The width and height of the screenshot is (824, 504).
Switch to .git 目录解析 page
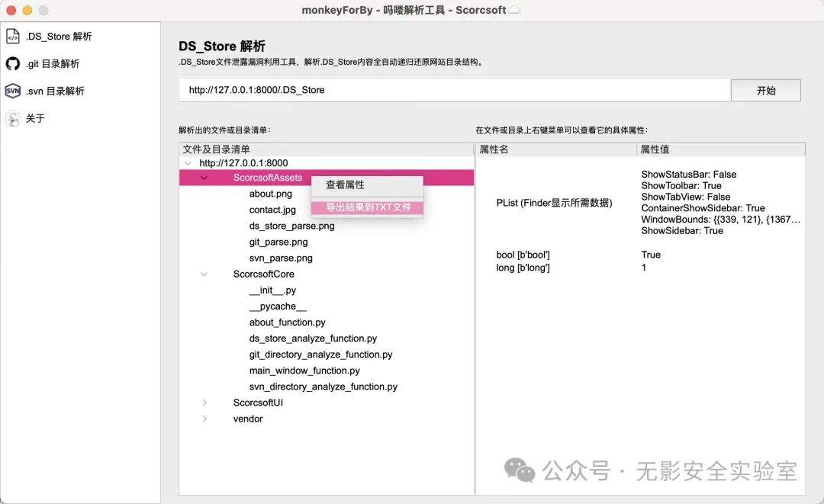coord(53,63)
